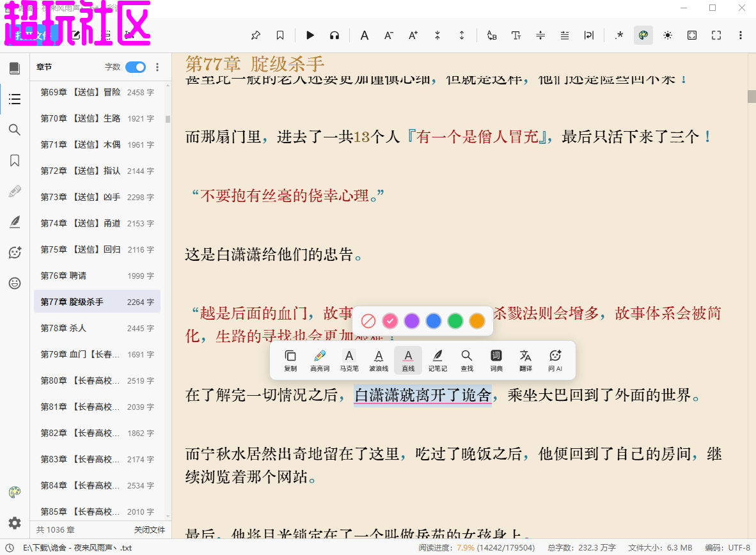Decrease font size with A- icon
This screenshot has width=756, height=555.
[389, 35]
